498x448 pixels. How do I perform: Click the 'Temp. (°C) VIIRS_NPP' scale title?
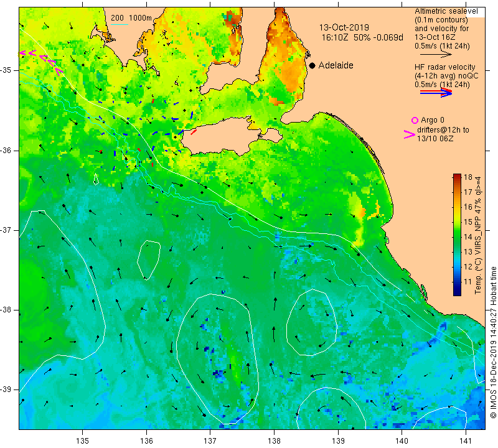pyautogui.click(x=478, y=235)
